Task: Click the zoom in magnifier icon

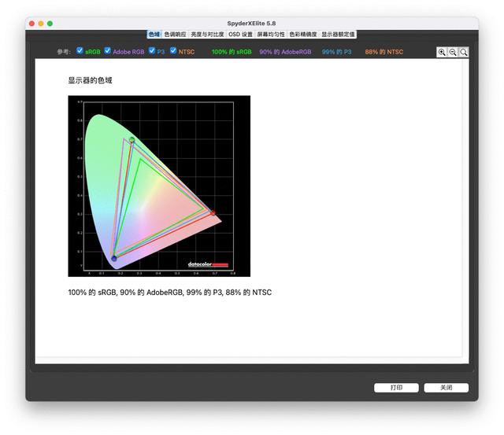Action: pyautogui.click(x=442, y=52)
